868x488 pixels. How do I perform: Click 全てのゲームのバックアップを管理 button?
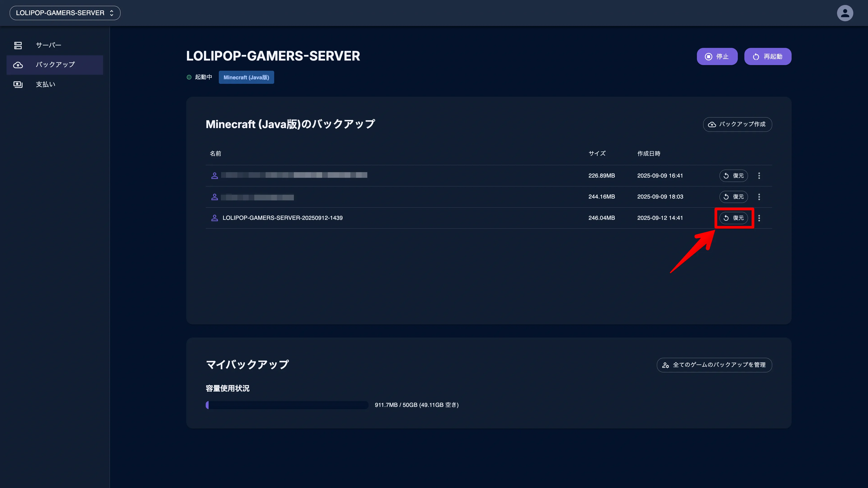coord(714,365)
